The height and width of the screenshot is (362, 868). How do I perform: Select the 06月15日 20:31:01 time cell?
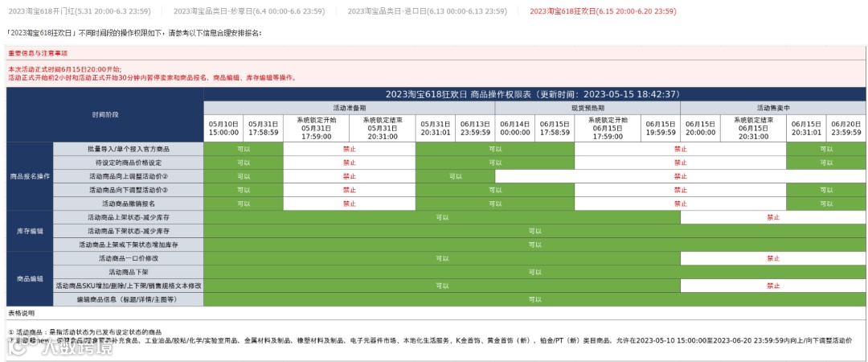click(806, 128)
